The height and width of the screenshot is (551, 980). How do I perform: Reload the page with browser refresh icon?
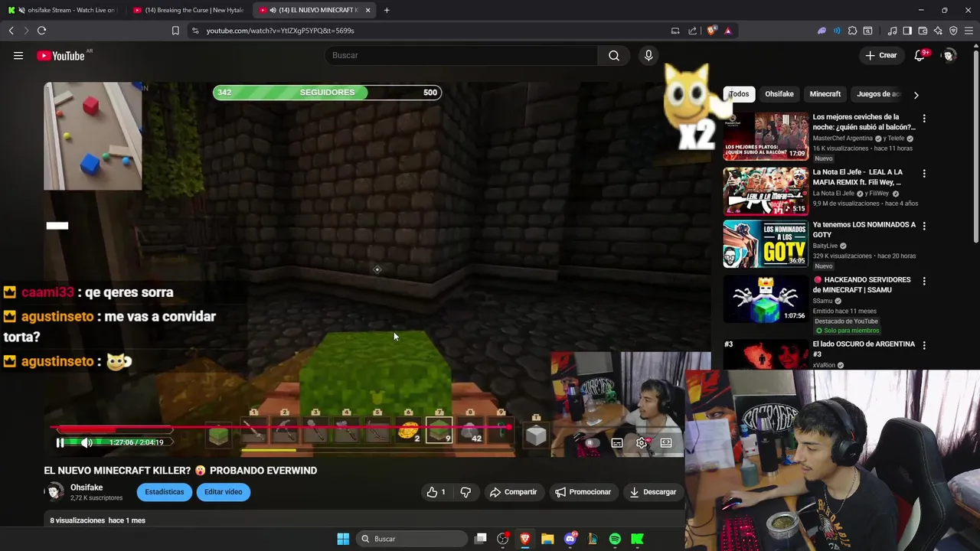(x=41, y=31)
